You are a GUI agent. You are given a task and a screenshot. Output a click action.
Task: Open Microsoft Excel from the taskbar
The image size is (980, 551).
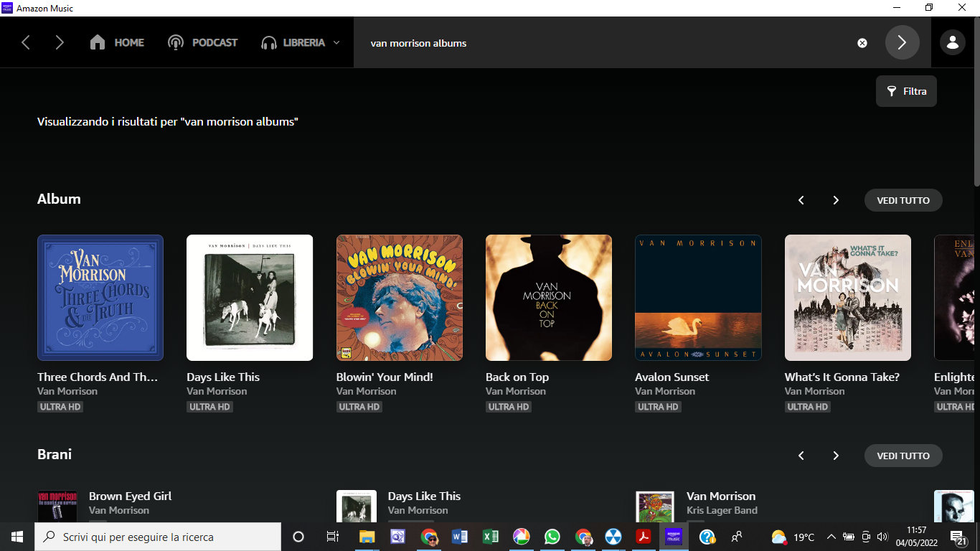(491, 537)
